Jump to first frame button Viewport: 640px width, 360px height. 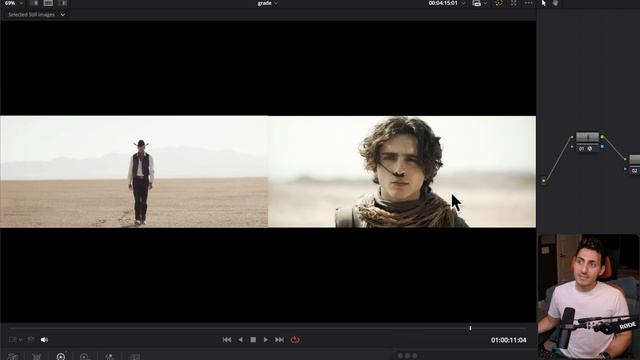click(x=227, y=340)
